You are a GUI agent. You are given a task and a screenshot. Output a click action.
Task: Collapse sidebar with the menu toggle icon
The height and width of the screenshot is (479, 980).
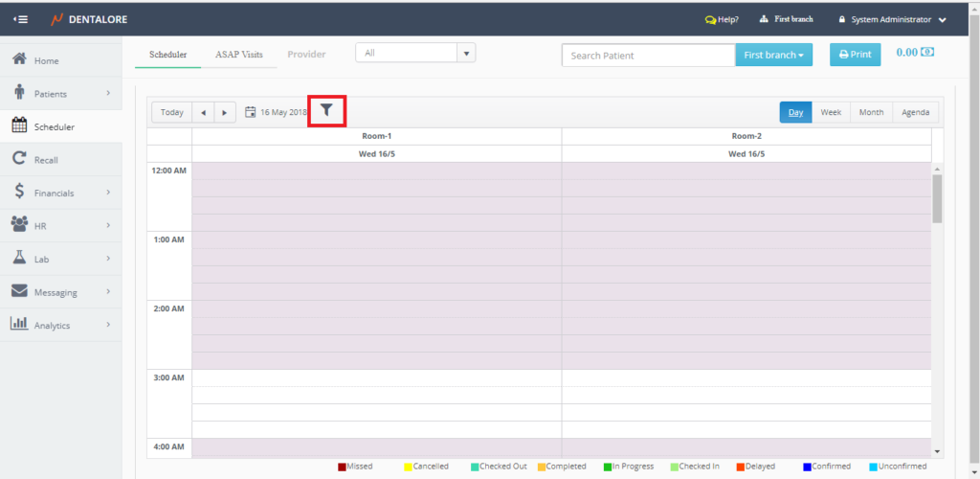20,19
